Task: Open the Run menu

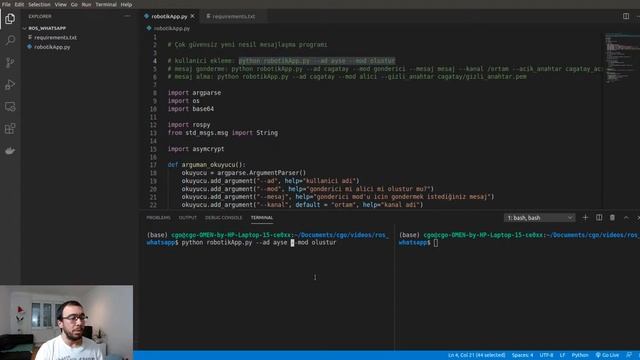Action: tap(86, 4)
